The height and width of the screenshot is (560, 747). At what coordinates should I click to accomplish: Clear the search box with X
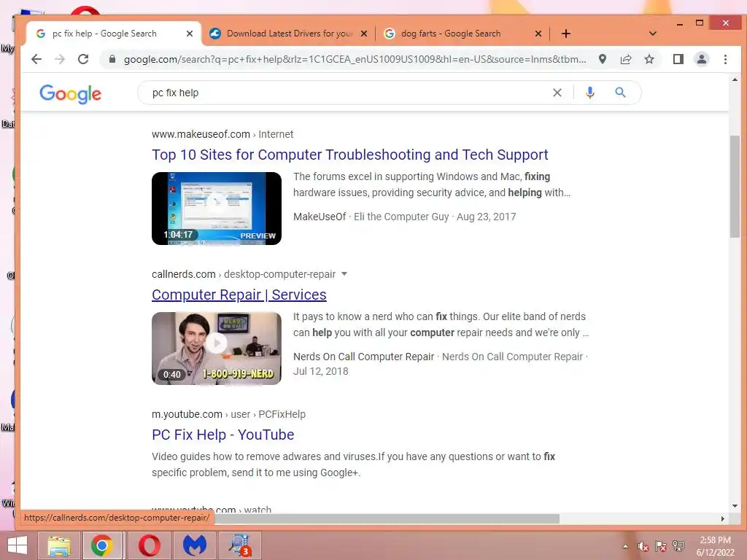[557, 93]
